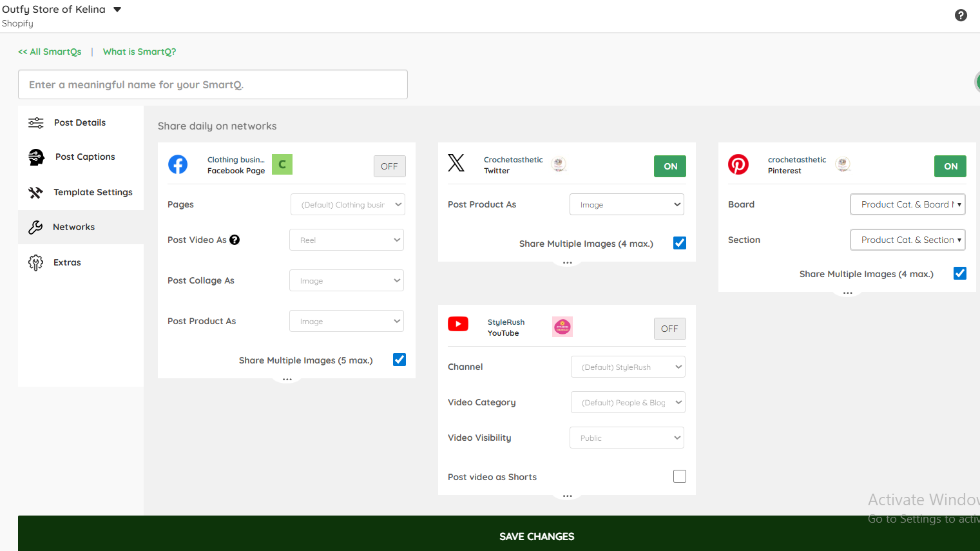Screen dimensions: 980x551
Task: Open the Pinterest Board dropdown
Action: click(908, 204)
